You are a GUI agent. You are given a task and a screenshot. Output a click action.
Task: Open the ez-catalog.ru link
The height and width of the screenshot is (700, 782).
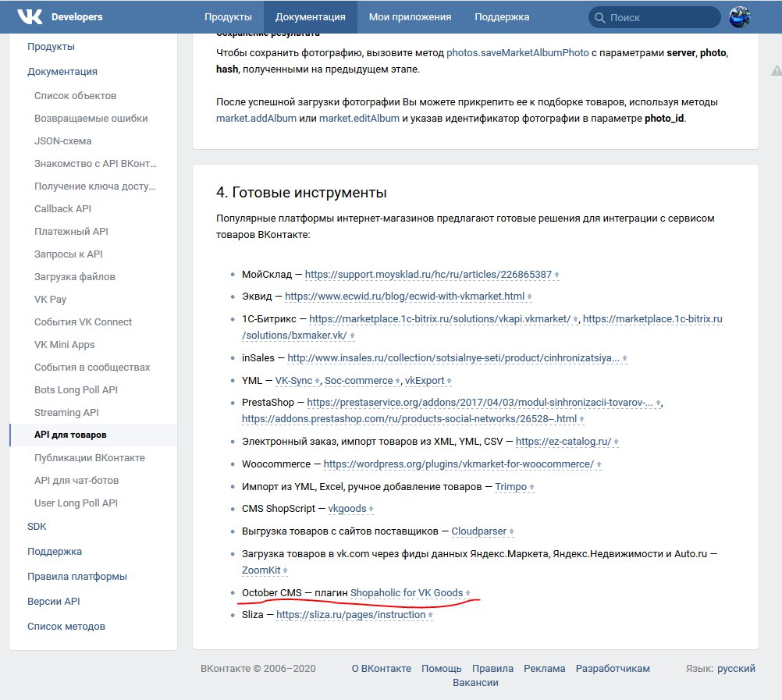coord(563,441)
